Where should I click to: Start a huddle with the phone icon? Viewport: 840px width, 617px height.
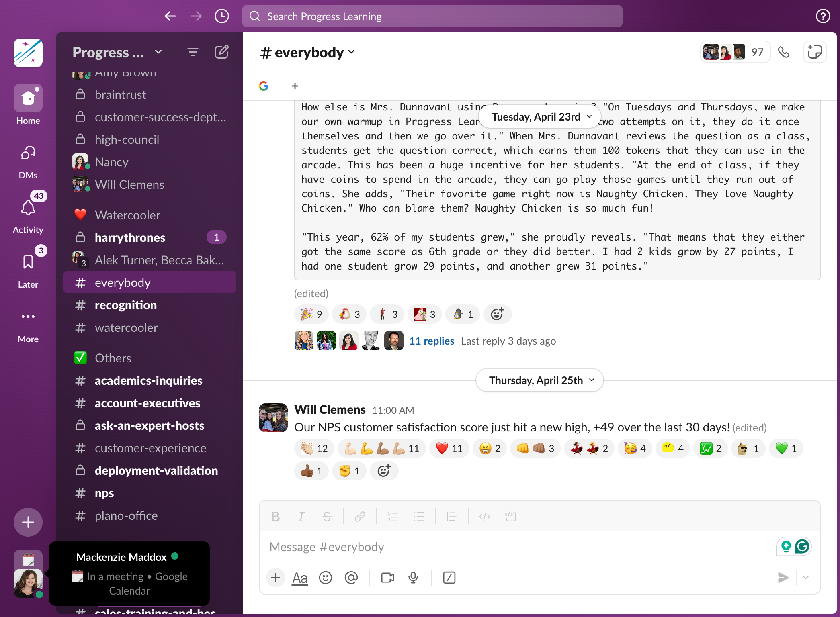coord(783,52)
